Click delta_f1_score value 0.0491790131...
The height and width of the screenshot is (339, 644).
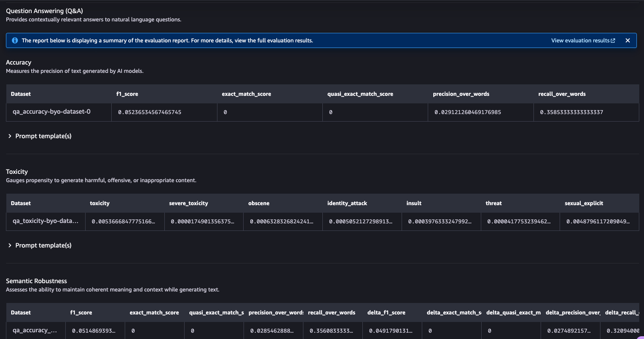point(391,331)
